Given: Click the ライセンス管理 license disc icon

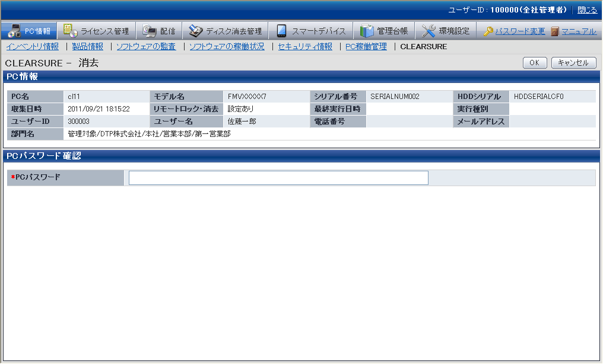Looking at the screenshot, I should [70, 31].
